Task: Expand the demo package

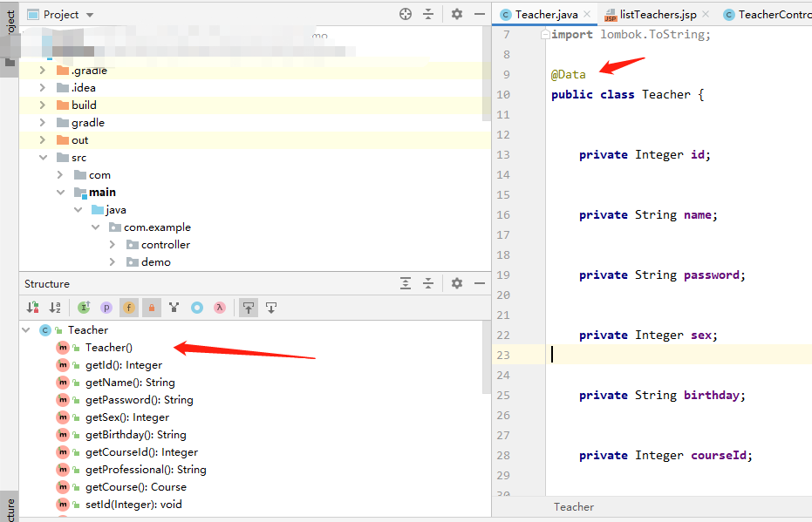Action: pos(113,261)
